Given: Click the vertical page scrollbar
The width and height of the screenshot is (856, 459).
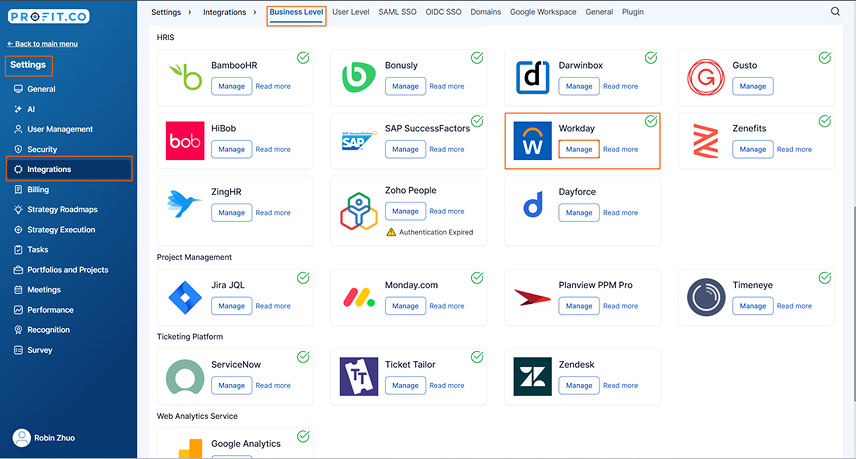Looking at the screenshot, I should (853, 306).
